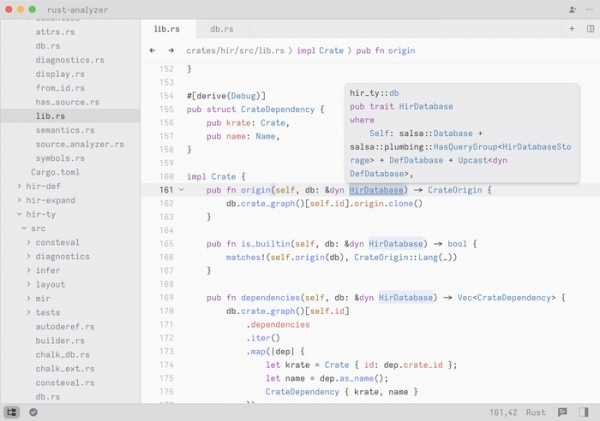Open diagnostics check icon in status bar
600x421 pixels.
tap(33, 411)
